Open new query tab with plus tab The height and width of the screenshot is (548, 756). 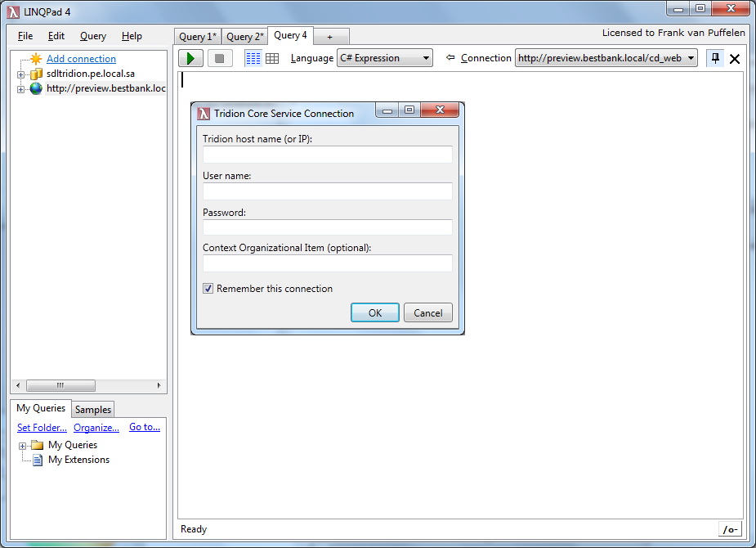pos(329,37)
